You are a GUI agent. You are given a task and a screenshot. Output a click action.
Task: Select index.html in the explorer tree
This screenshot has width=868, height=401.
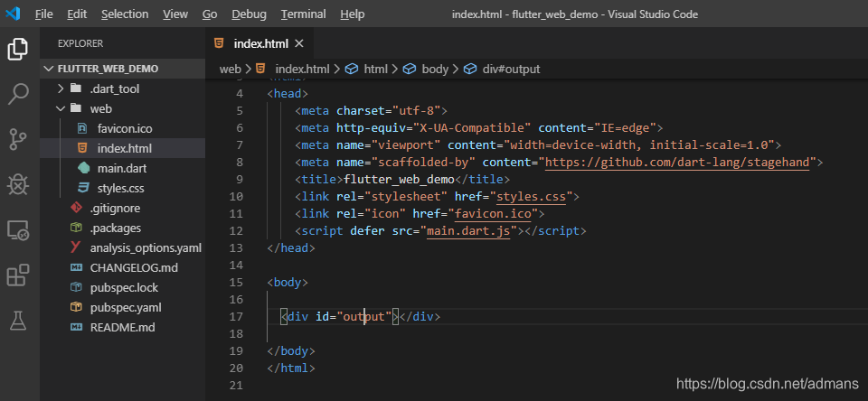click(122, 148)
